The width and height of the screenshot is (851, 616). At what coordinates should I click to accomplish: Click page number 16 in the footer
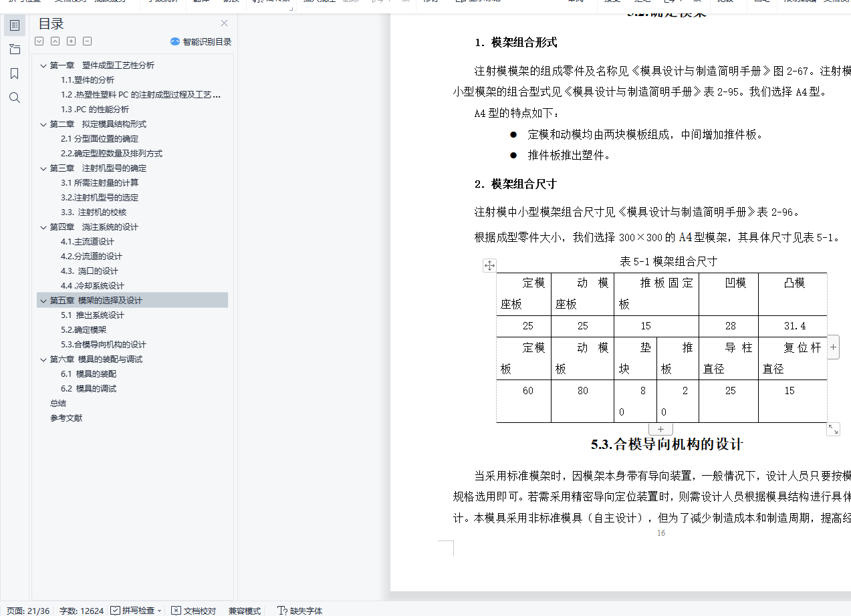tap(661, 533)
